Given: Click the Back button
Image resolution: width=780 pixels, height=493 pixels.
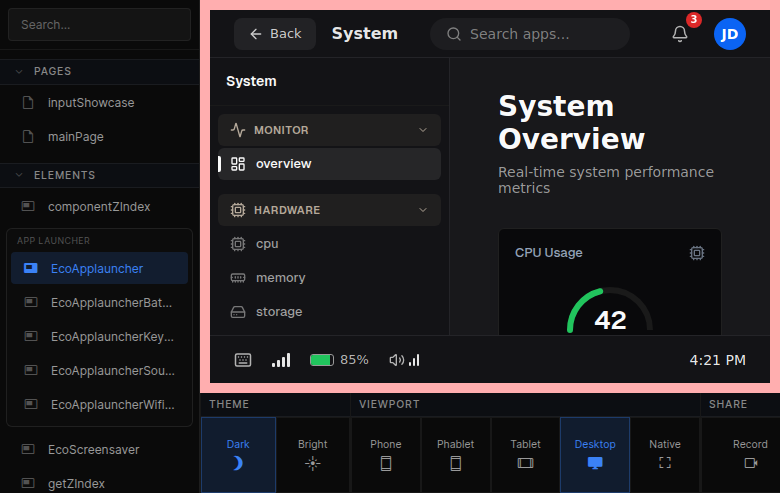Looking at the screenshot, I should point(275,34).
